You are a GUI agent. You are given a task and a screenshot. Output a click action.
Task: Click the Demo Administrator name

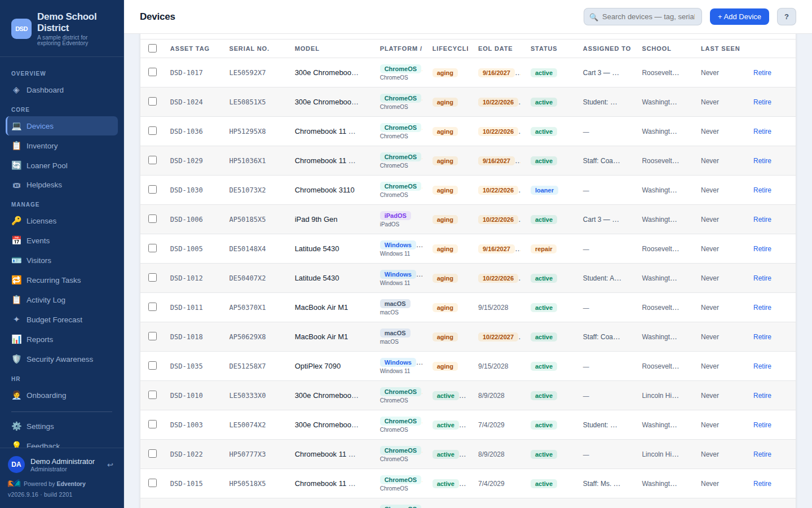coord(63,462)
